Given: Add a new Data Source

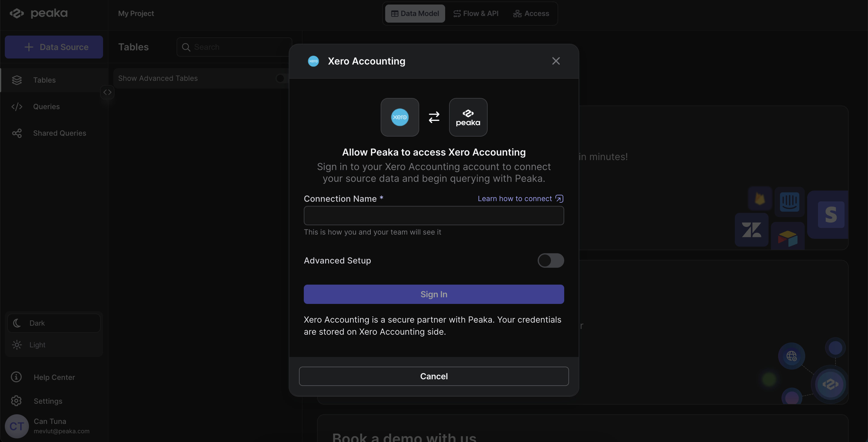Looking at the screenshot, I should click(54, 47).
